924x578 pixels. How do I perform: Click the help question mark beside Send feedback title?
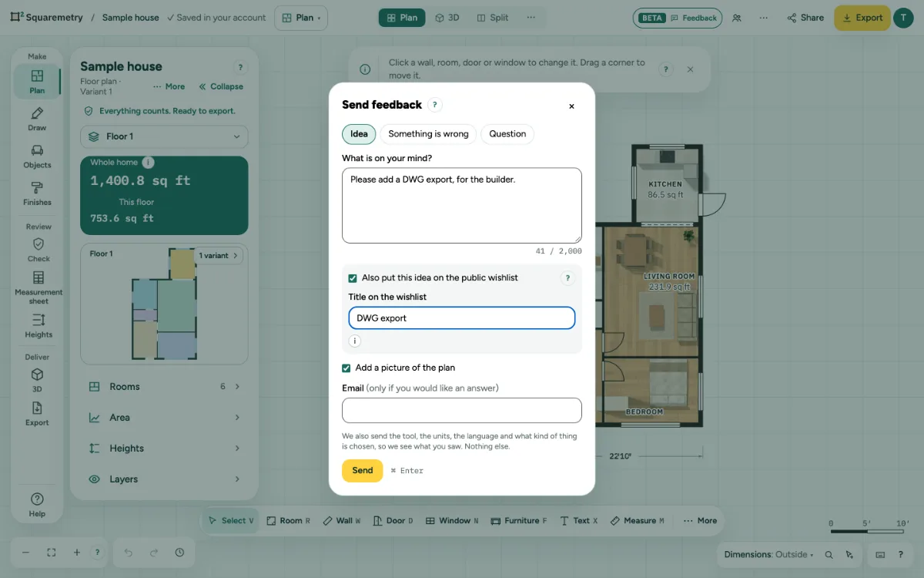point(434,105)
